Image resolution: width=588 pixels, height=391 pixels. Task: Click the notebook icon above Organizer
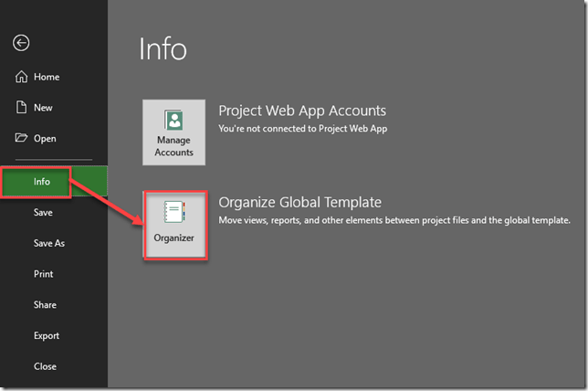click(x=173, y=213)
